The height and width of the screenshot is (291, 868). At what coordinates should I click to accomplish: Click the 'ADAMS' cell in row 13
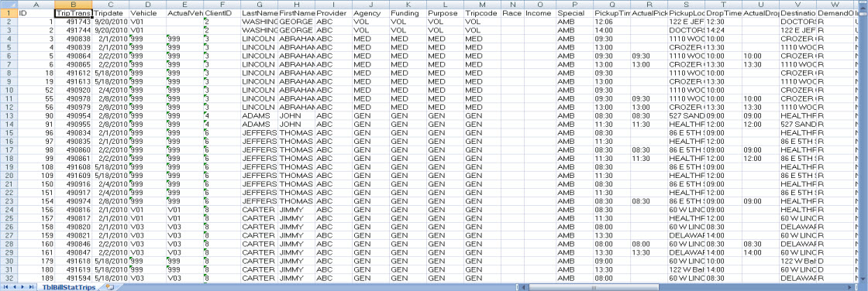pos(259,115)
